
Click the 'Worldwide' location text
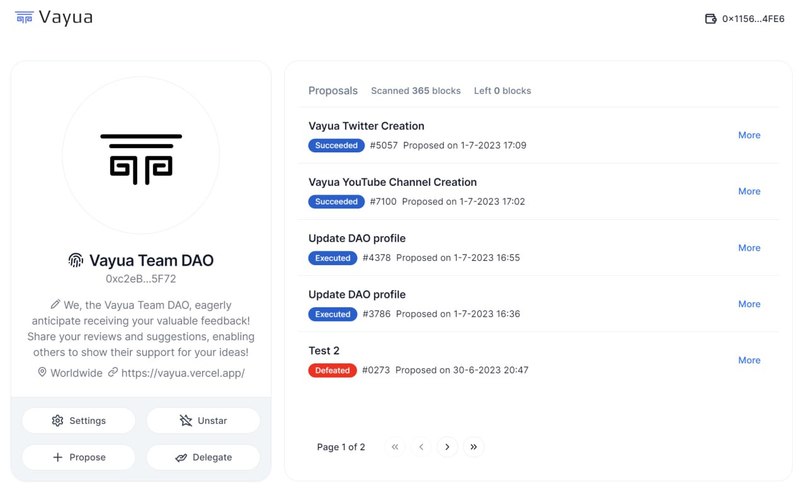point(76,373)
